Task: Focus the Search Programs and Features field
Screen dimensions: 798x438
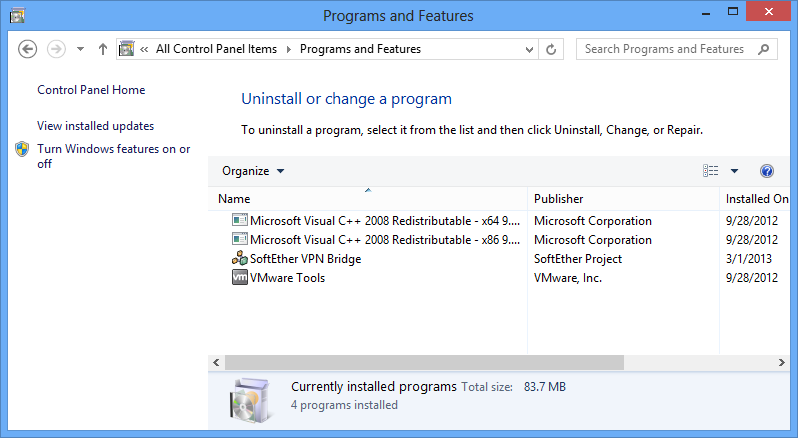Action: click(667, 49)
